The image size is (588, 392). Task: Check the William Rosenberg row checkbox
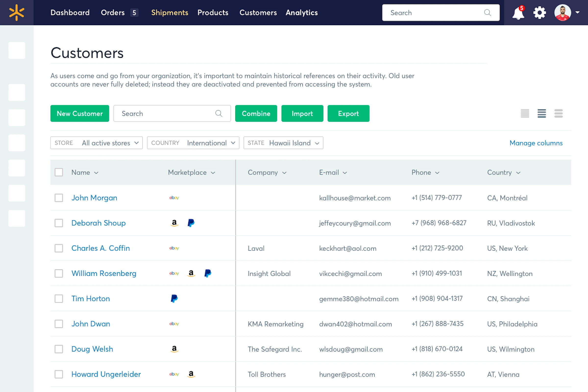[x=59, y=273]
